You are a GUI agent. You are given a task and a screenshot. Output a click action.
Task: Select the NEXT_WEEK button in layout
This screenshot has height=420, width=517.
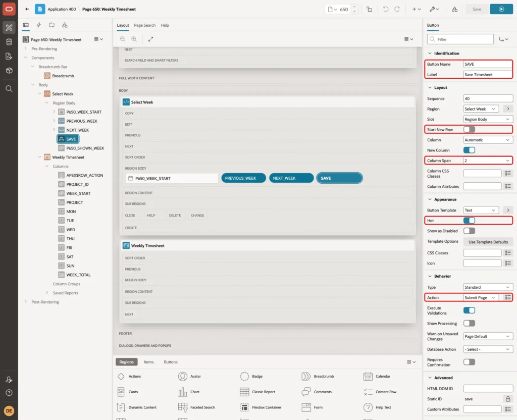click(x=291, y=178)
